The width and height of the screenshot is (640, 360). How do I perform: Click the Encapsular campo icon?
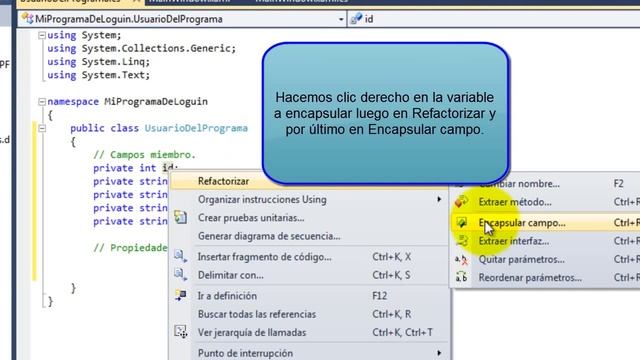tap(461, 222)
